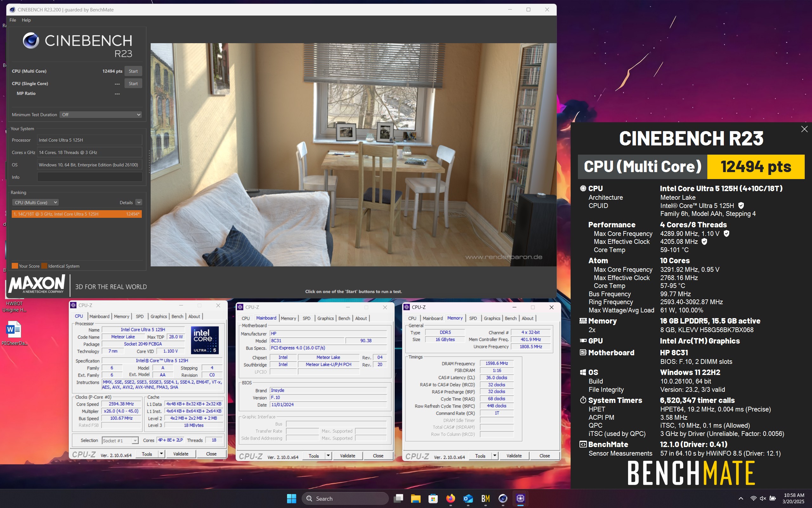Click the Intel Core Ultra 5 logo in CPU-Z

pos(205,340)
